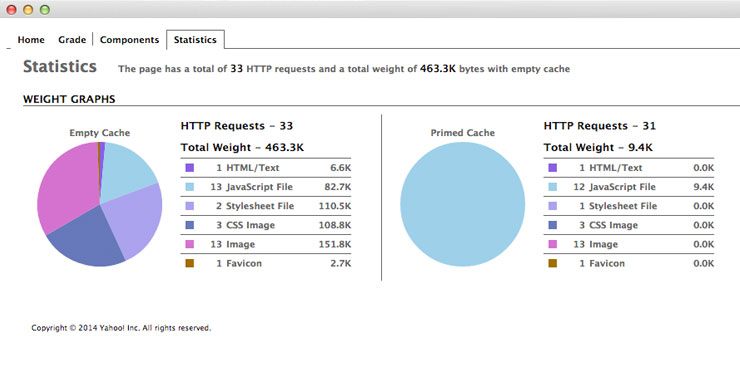Click the Primed Cache pie chart

click(x=462, y=204)
